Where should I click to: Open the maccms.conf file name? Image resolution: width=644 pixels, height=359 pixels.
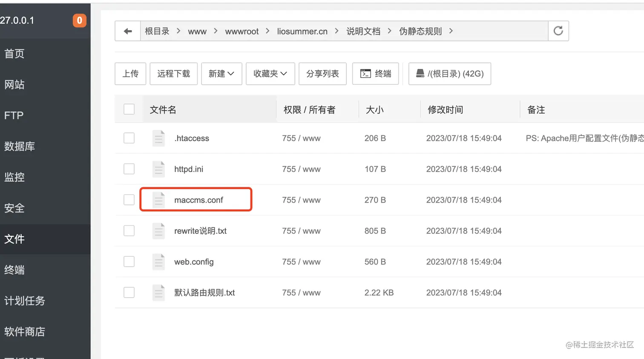pyautogui.click(x=198, y=200)
